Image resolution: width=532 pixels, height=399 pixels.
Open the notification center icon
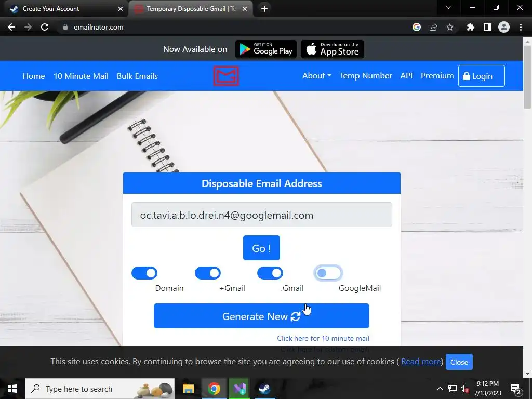coord(516,389)
